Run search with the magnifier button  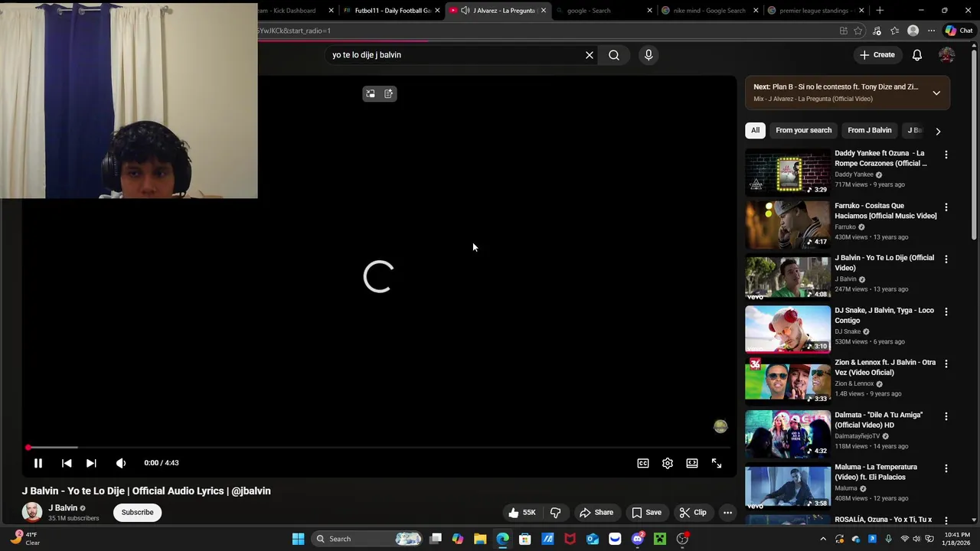[614, 55]
